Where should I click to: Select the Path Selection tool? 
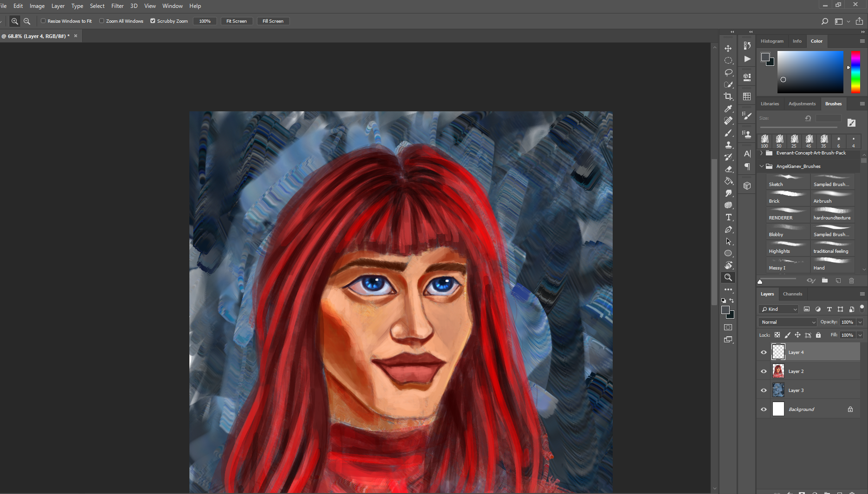point(728,241)
